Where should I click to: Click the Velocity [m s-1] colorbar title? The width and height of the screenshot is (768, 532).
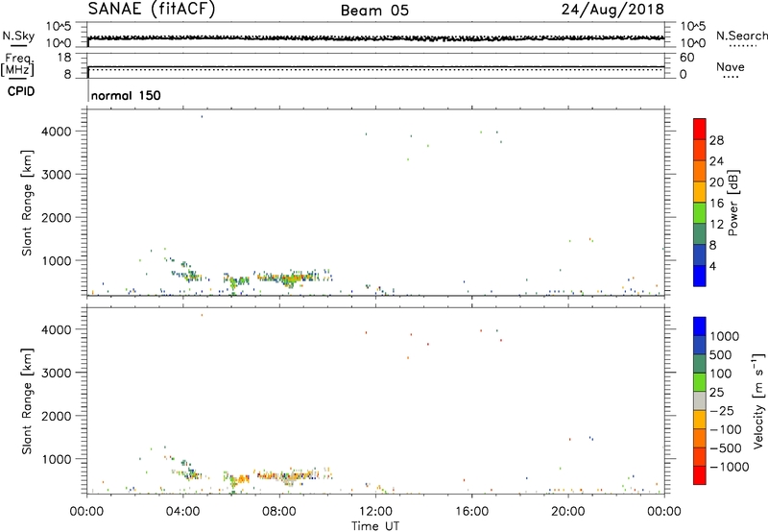coord(758,400)
